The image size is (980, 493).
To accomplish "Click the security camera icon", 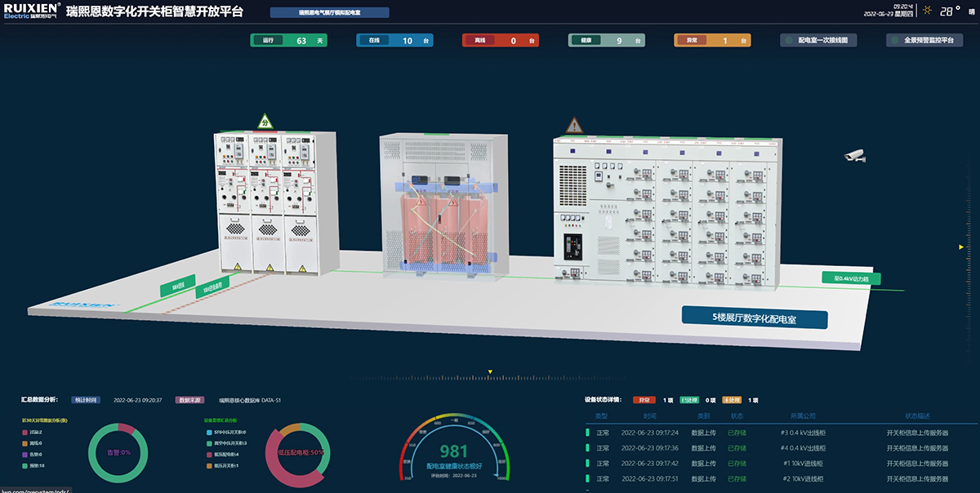I will click(854, 155).
